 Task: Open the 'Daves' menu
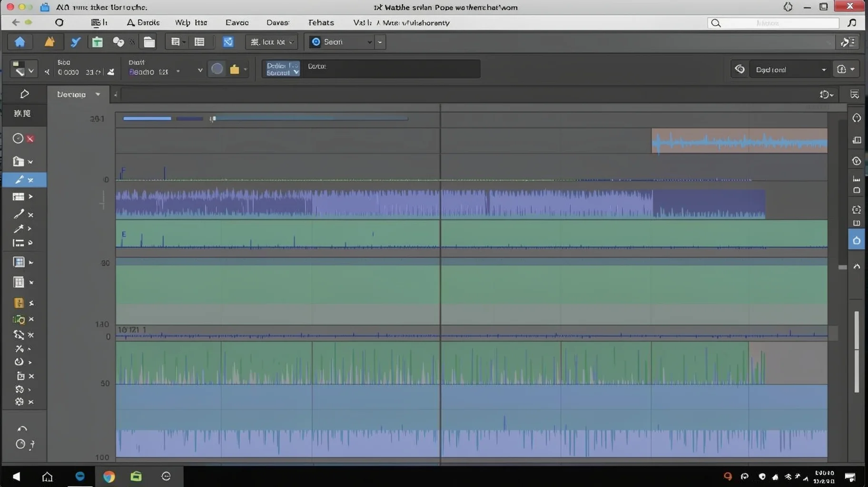277,22
